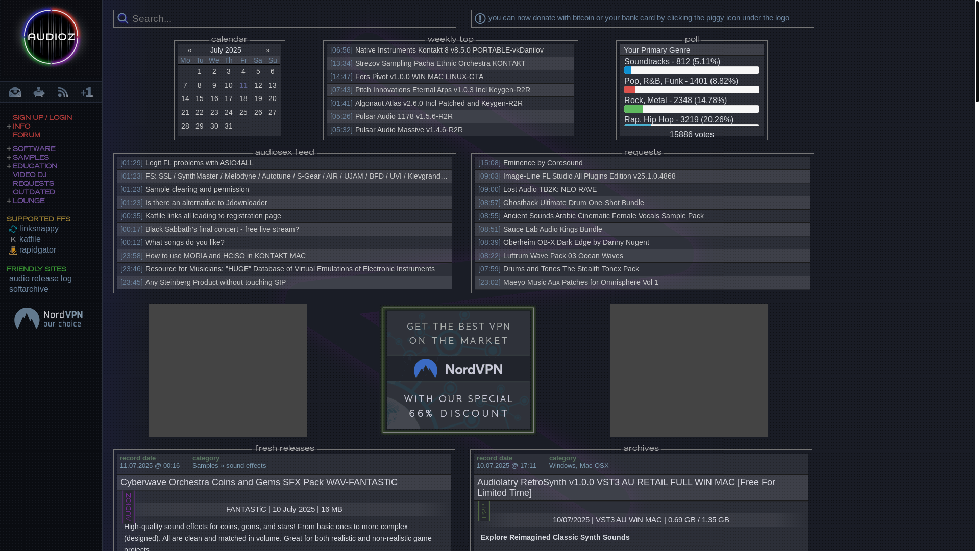Expand the LOUNGE menu plus
980x551 pixels.
pyautogui.click(x=9, y=201)
